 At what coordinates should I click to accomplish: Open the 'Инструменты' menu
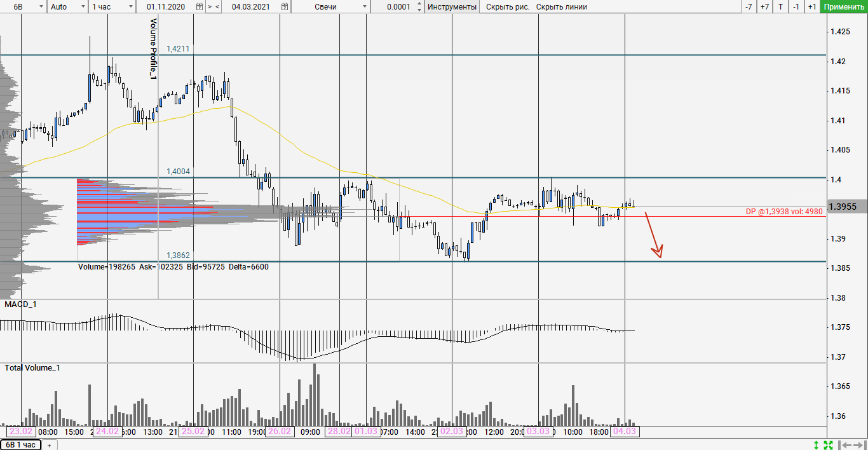[452, 7]
